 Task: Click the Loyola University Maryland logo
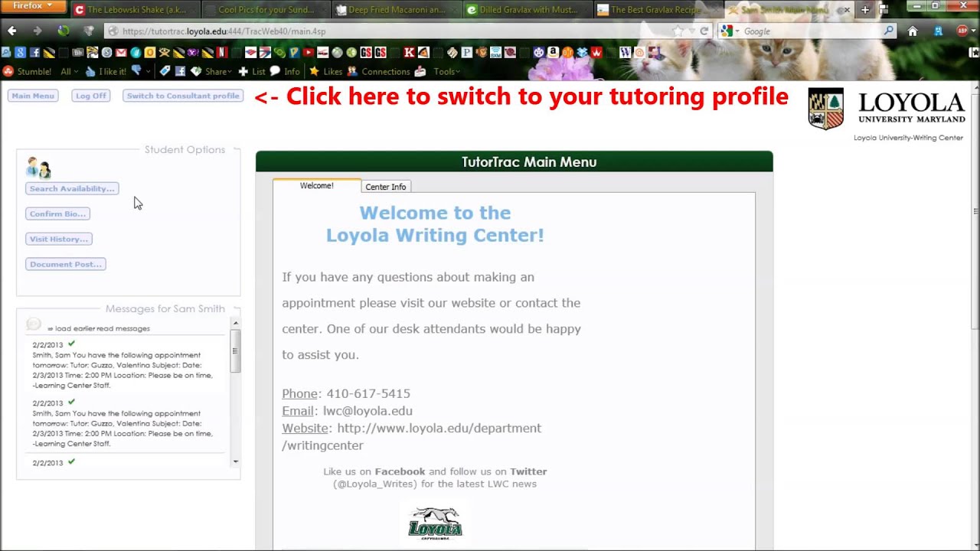pyautogui.click(x=887, y=109)
